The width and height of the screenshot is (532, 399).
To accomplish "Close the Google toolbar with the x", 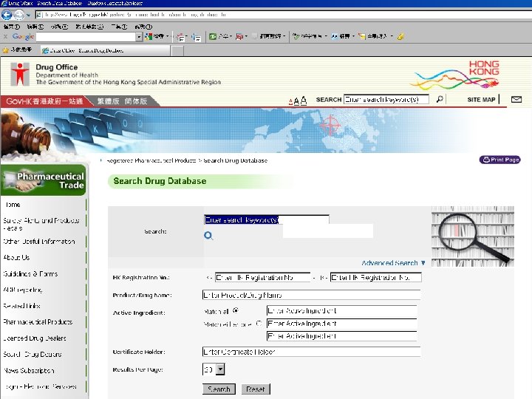I will [x=5, y=36].
